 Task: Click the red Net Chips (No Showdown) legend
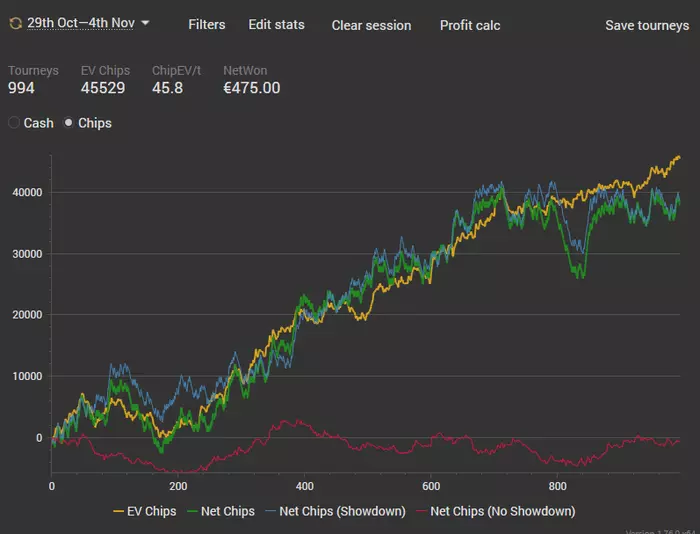(x=502, y=511)
